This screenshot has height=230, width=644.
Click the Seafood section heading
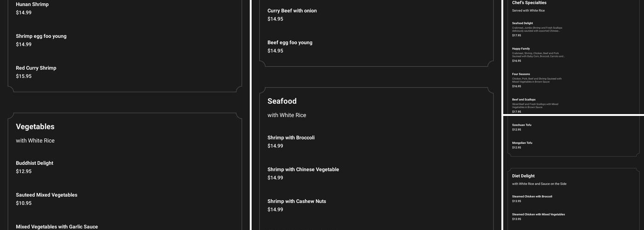tap(282, 101)
